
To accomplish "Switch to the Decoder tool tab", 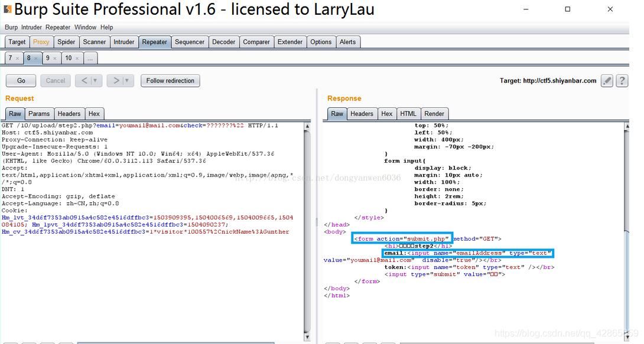I will pyautogui.click(x=224, y=42).
